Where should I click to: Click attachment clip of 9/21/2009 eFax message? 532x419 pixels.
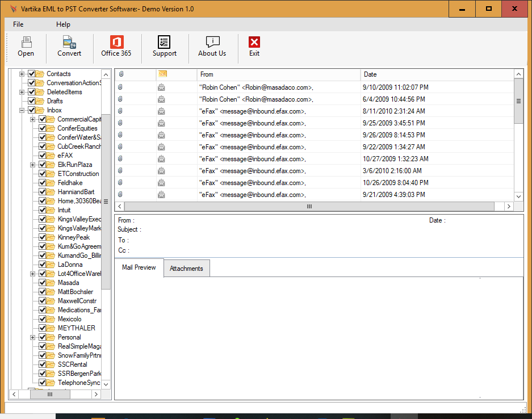120,194
